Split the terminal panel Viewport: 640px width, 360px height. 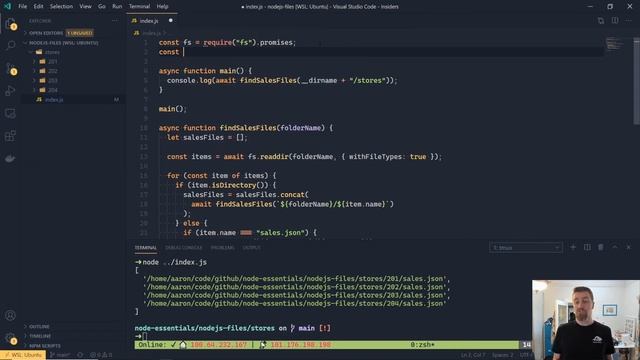[587, 247]
